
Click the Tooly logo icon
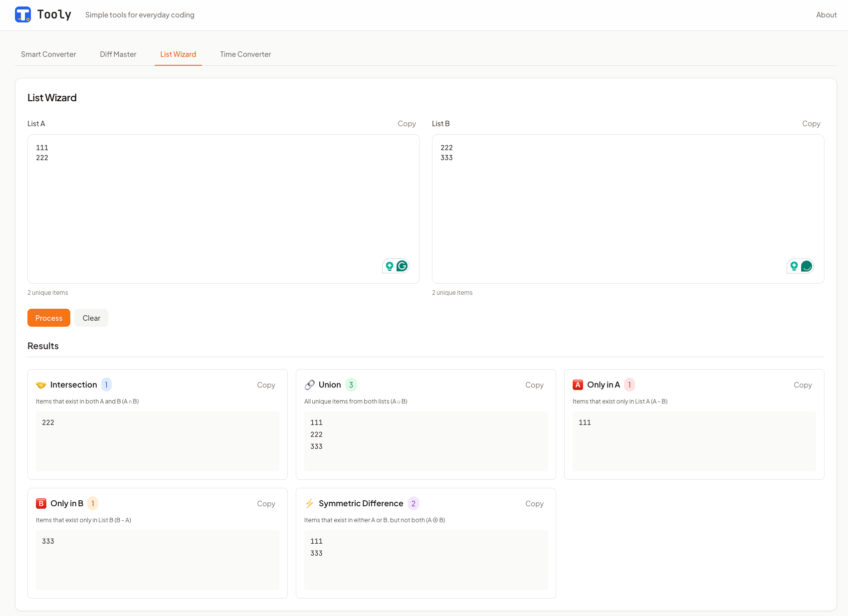(22, 14)
